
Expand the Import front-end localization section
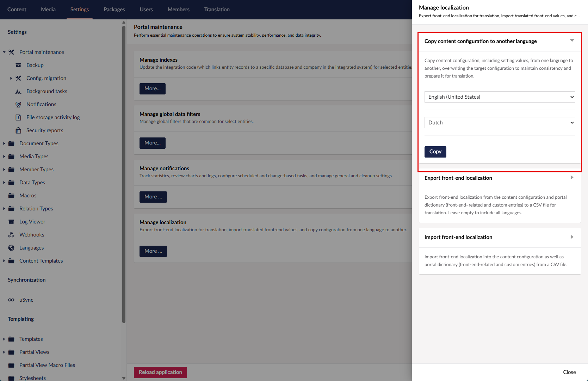pos(572,237)
